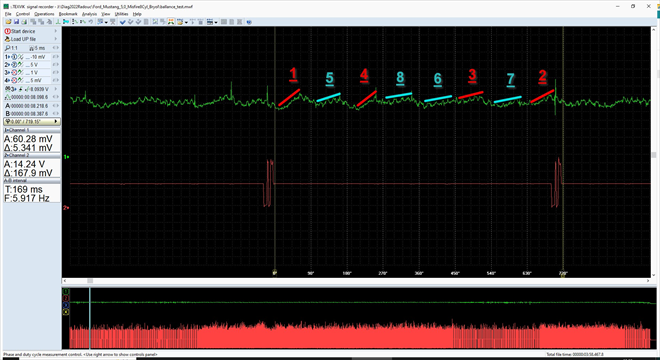This screenshot has width=660, height=360.
Task: Open the Analysis menu
Action: click(x=89, y=14)
